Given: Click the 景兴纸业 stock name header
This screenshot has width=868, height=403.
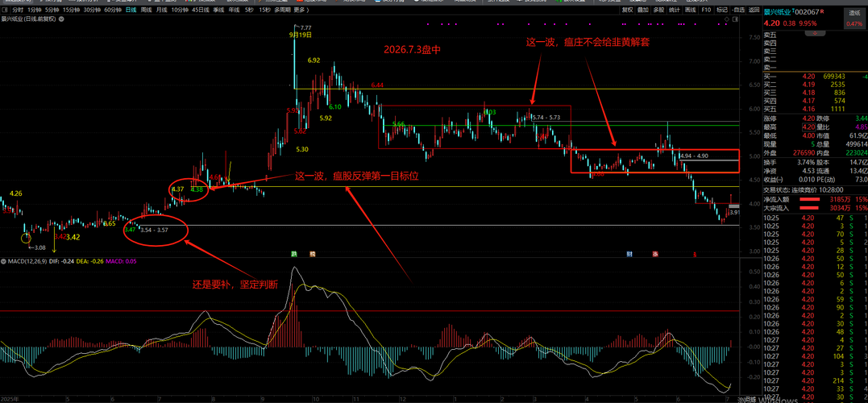Looking at the screenshot, I should point(778,11).
